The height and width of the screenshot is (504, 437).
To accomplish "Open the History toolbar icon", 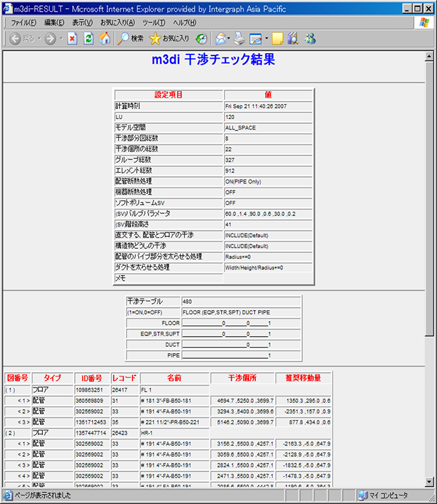I will (201, 39).
